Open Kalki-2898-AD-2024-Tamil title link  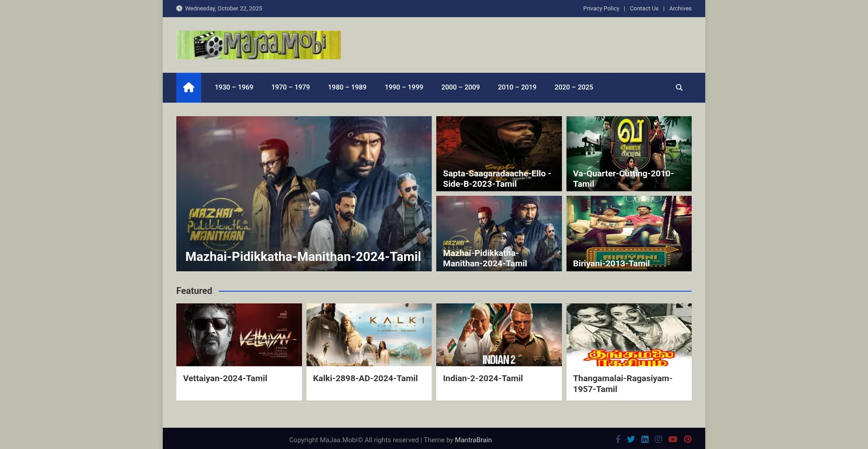[x=365, y=378]
